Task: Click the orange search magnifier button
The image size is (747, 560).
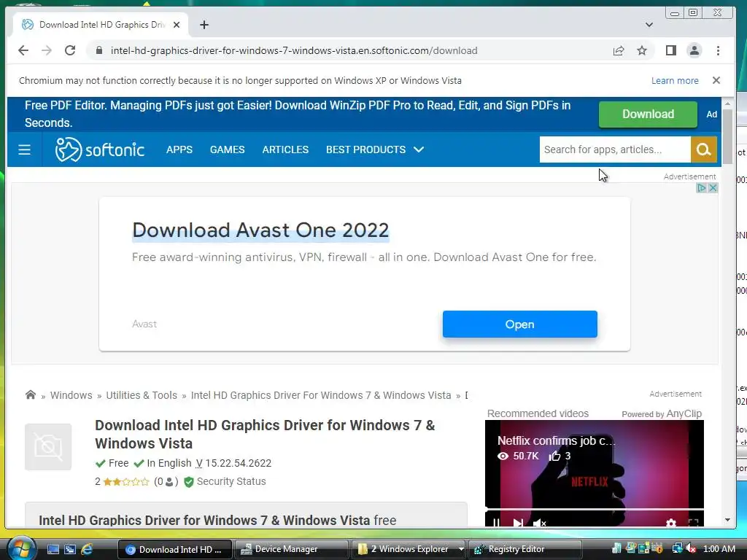Action: (x=704, y=149)
